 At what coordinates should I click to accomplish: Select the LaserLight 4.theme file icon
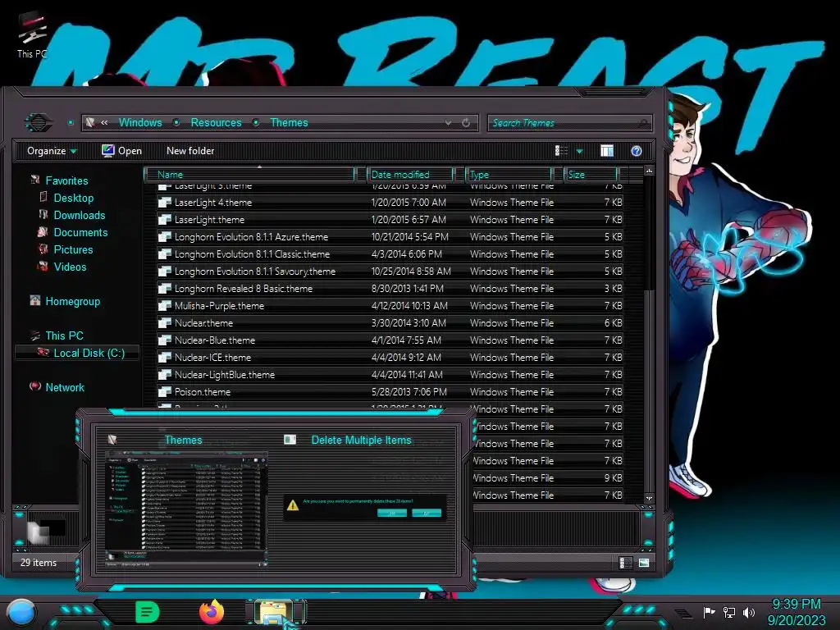(x=164, y=203)
